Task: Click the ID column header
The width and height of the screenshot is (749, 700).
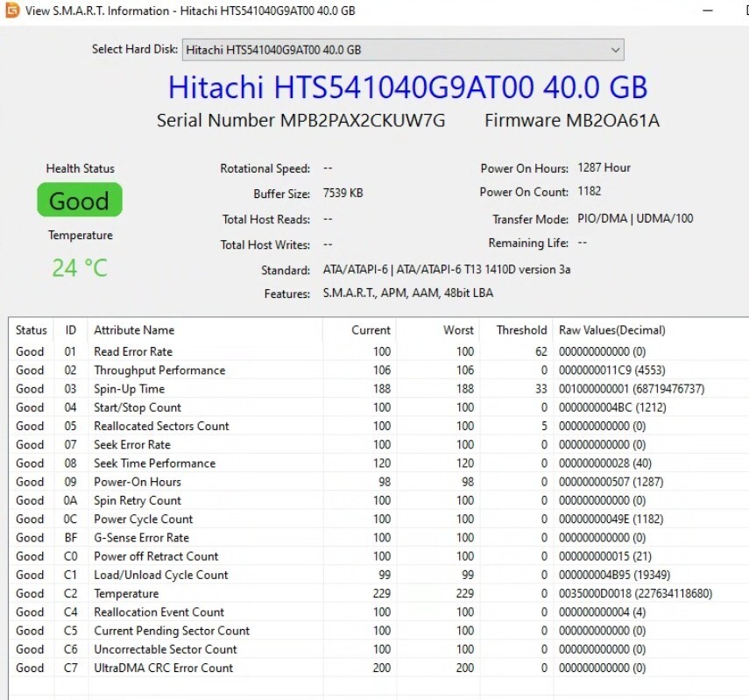Action: tap(71, 330)
